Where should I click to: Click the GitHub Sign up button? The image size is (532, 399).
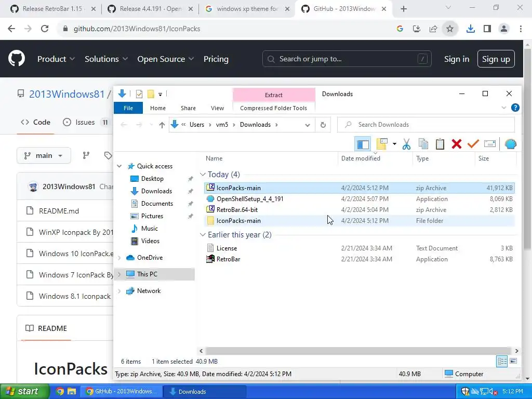(496, 59)
